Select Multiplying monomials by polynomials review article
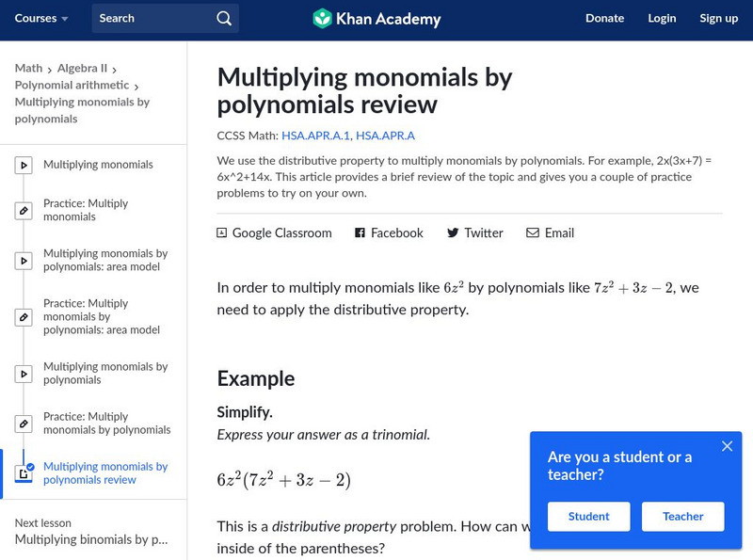Screen dimensions: 753x560 105,472
